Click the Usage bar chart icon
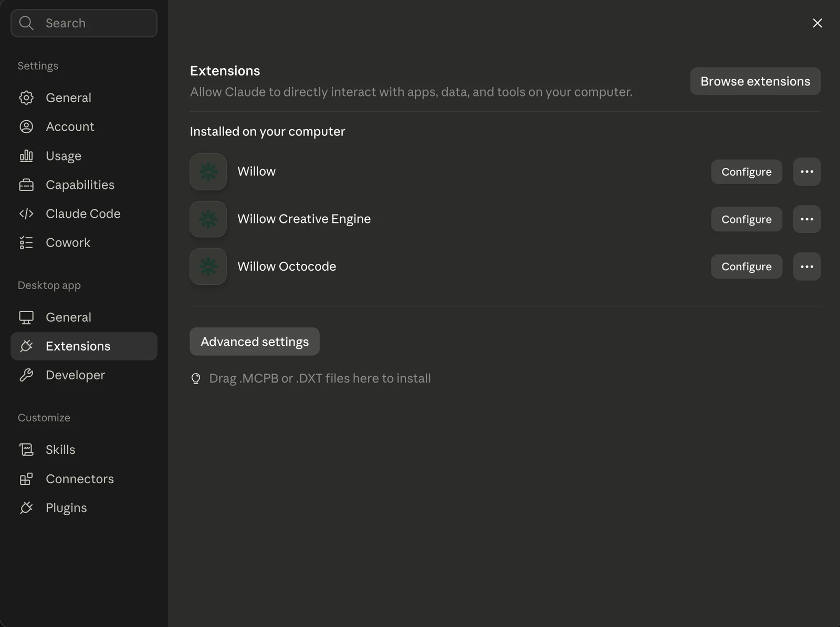840x627 pixels. 26,156
